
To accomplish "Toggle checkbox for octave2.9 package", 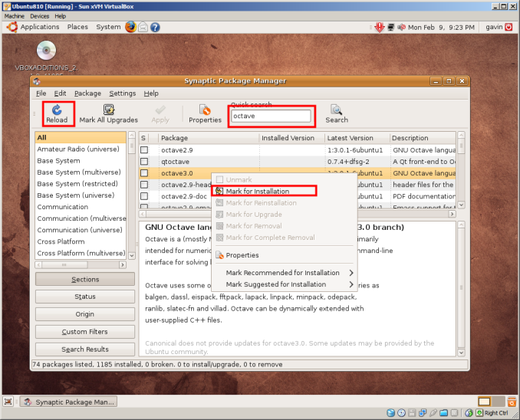I will click(x=144, y=149).
